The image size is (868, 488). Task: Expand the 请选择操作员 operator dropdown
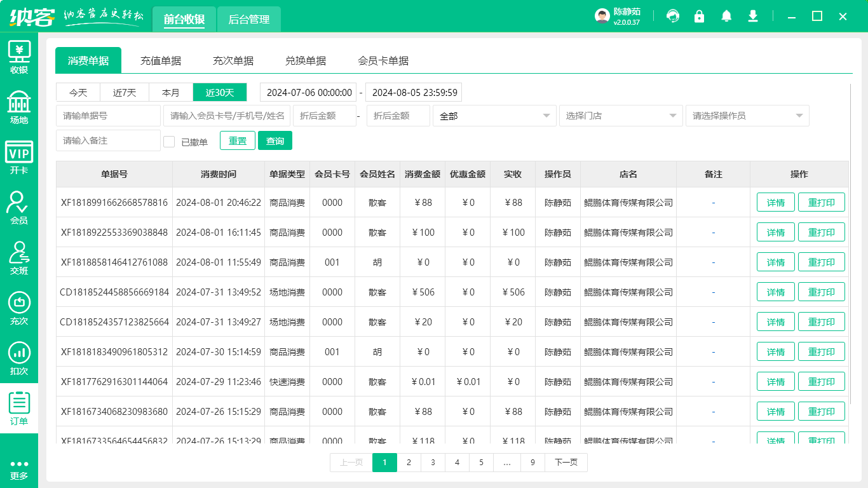[x=747, y=116]
